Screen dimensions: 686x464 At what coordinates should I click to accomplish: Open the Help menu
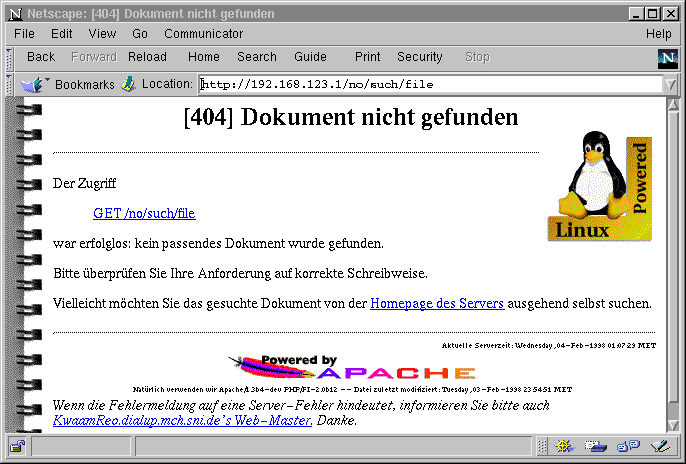coord(658,34)
